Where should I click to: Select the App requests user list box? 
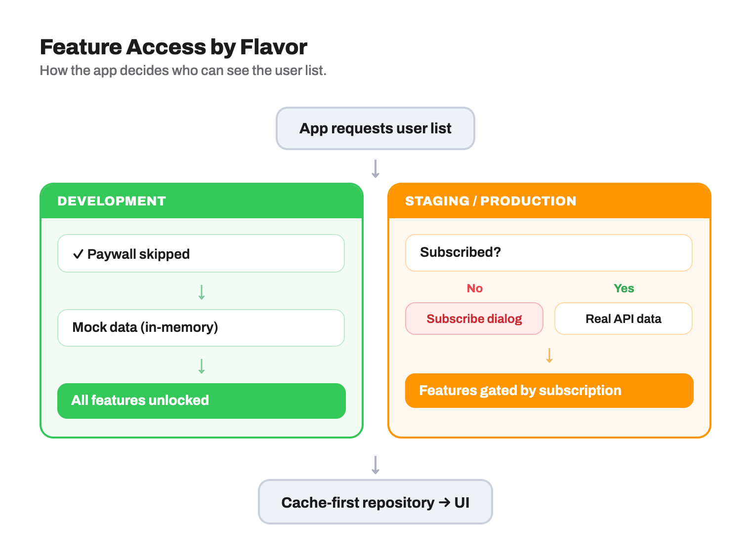click(375, 128)
